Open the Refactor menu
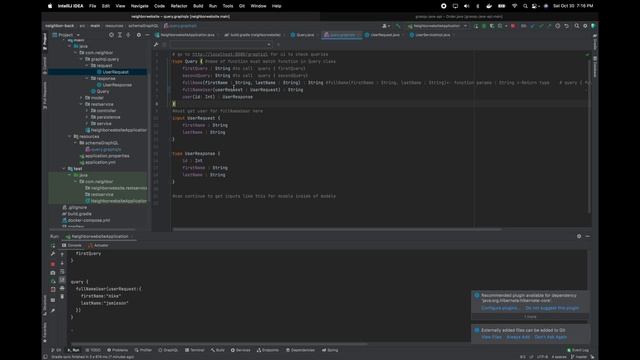Viewport: 640px width, 360px height. [179, 6]
